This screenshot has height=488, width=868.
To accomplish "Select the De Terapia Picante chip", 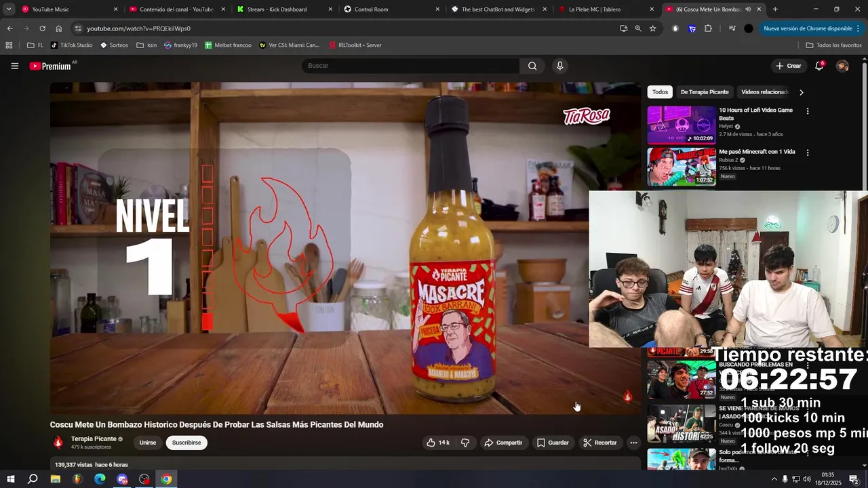I will (x=705, y=92).
